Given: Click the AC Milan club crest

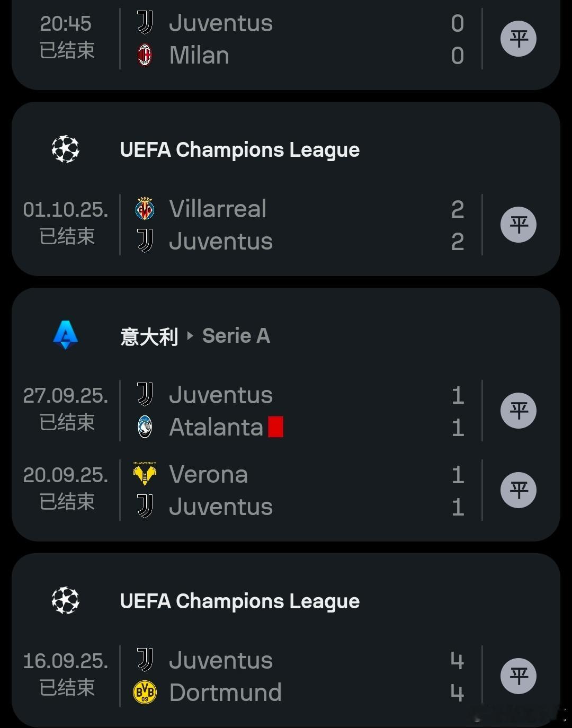Looking at the screenshot, I should (145, 55).
